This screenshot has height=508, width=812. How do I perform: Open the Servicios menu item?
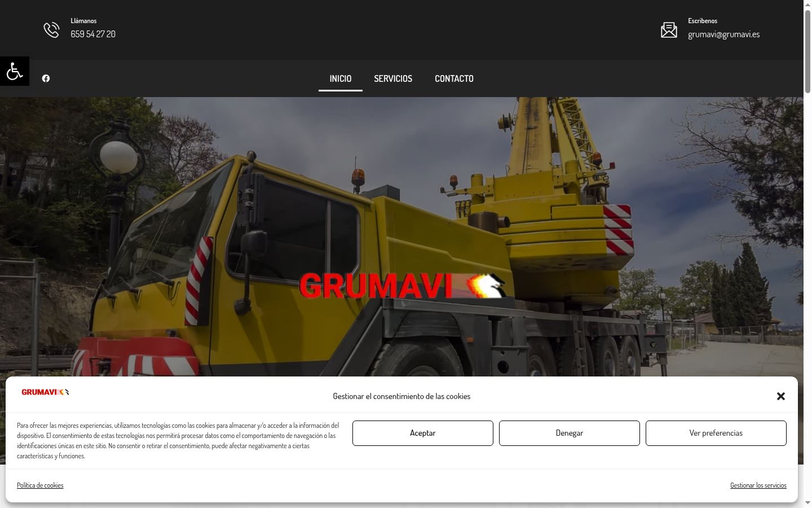click(393, 78)
